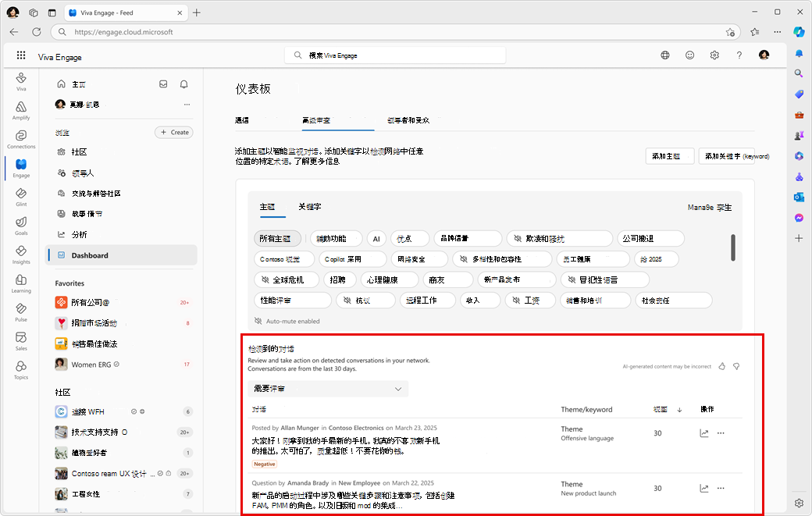Open Outlook in Edge sidebar
Viewport: 812px width, 516px height.
(x=799, y=198)
